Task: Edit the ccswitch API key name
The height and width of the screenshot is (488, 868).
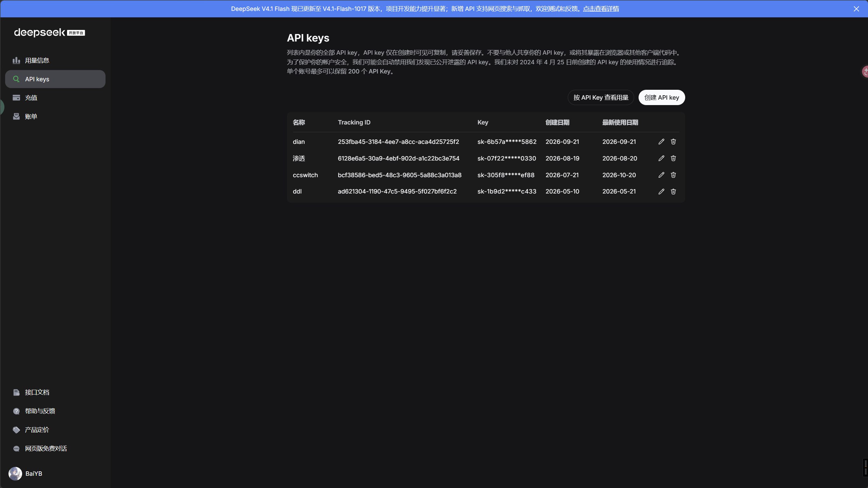Action: [661, 175]
